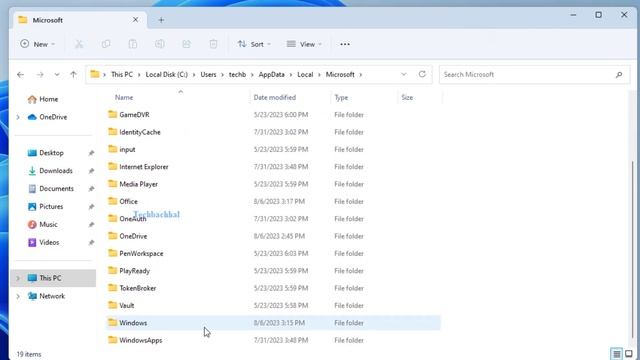
Task: Click Local Disk (C:) in breadcrumb
Action: click(167, 75)
